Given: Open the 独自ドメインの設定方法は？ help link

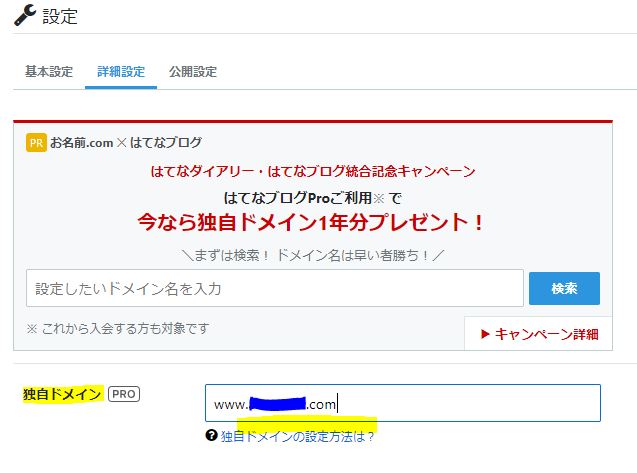Looking at the screenshot, I should click(x=297, y=436).
